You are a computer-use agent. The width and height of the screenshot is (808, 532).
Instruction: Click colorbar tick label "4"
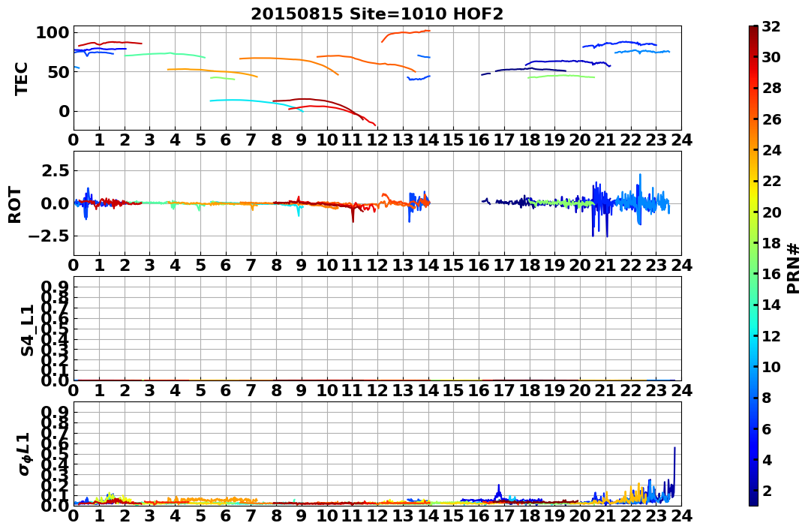click(767, 459)
